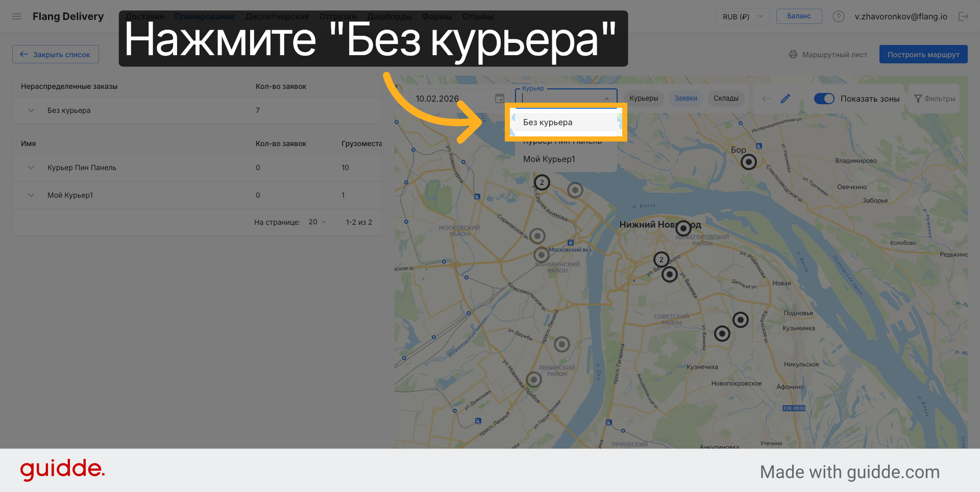Click Закрыть список to close the list
This screenshot has width=980, height=492.
pos(55,54)
